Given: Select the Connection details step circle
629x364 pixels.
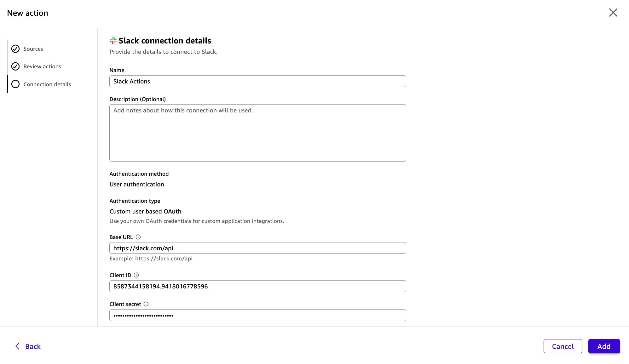Looking at the screenshot, I should tap(15, 84).
